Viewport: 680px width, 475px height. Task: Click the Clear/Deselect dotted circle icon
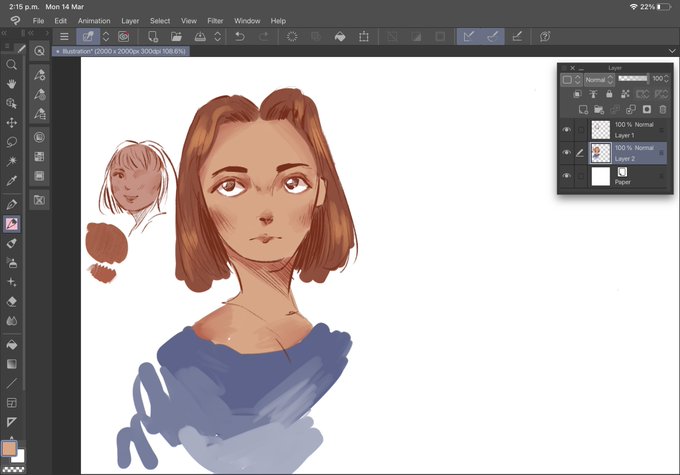tap(292, 37)
